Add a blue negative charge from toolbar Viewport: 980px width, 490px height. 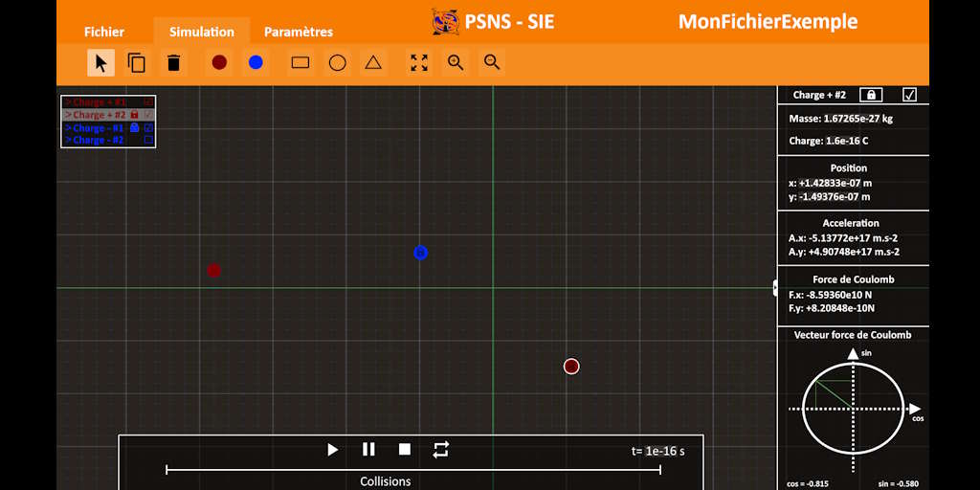coord(256,62)
